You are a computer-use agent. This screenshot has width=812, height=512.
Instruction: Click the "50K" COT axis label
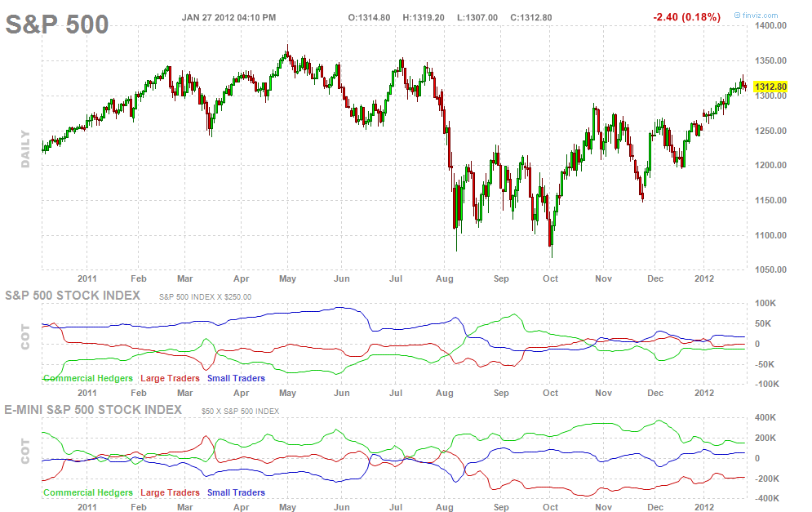[764, 324]
